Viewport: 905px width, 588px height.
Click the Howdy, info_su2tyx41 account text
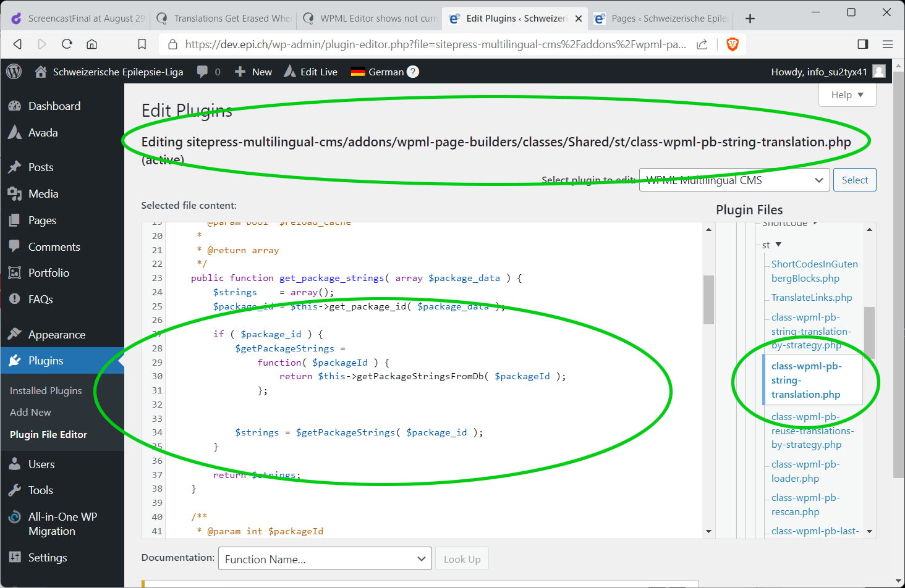click(x=818, y=72)
